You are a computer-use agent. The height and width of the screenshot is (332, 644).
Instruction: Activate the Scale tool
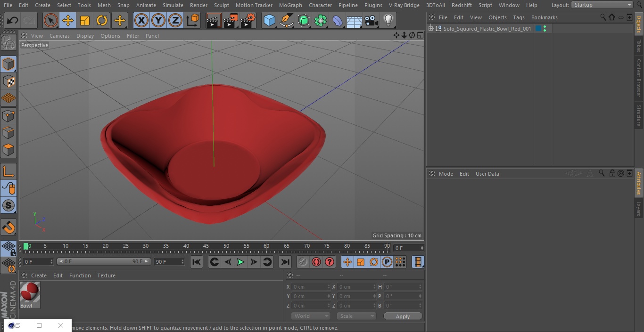[85, 21]
